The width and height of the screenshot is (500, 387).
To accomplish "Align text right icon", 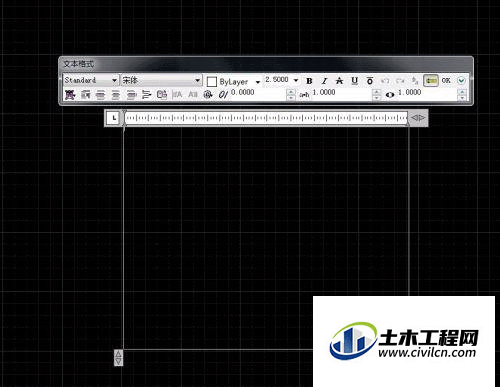I will (131, 95).
